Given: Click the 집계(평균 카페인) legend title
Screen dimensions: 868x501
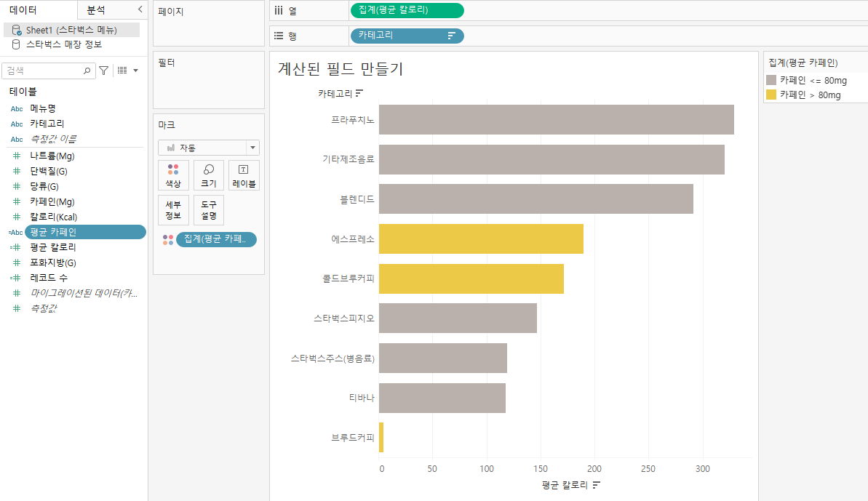Looking at the screenshot, I should coord(803,63).
